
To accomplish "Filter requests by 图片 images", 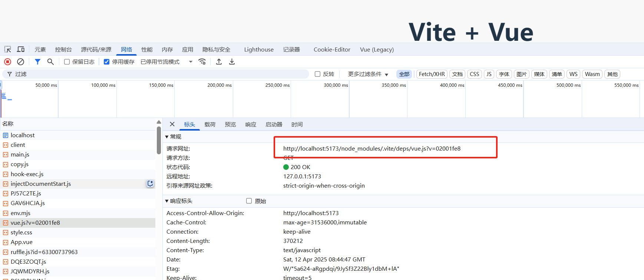I will click(x=522, y=74).
